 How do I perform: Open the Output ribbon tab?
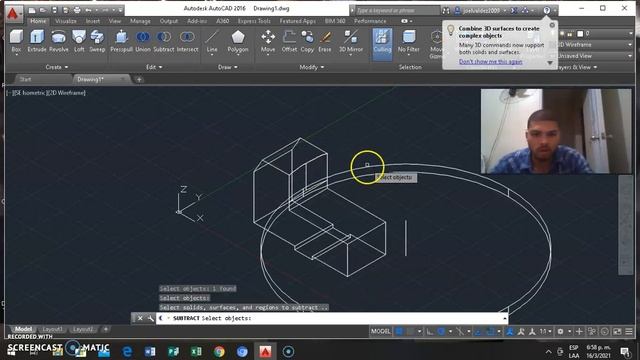pos(169,21)
